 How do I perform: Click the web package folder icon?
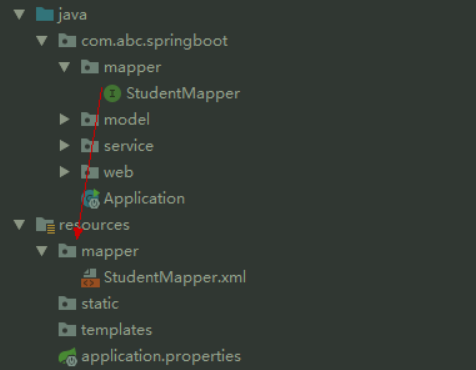tap(90, 172)
